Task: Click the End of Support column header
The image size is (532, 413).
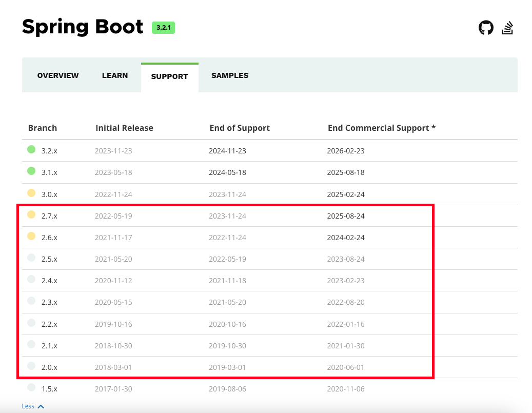Action: 240,128
